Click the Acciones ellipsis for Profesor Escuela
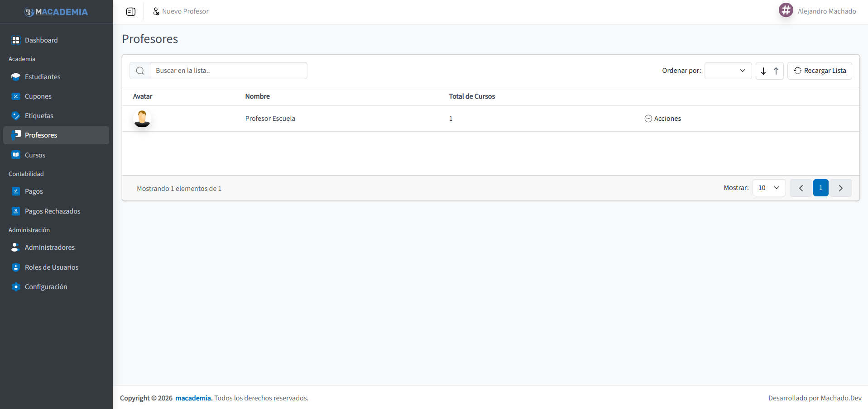 (648, 118)
